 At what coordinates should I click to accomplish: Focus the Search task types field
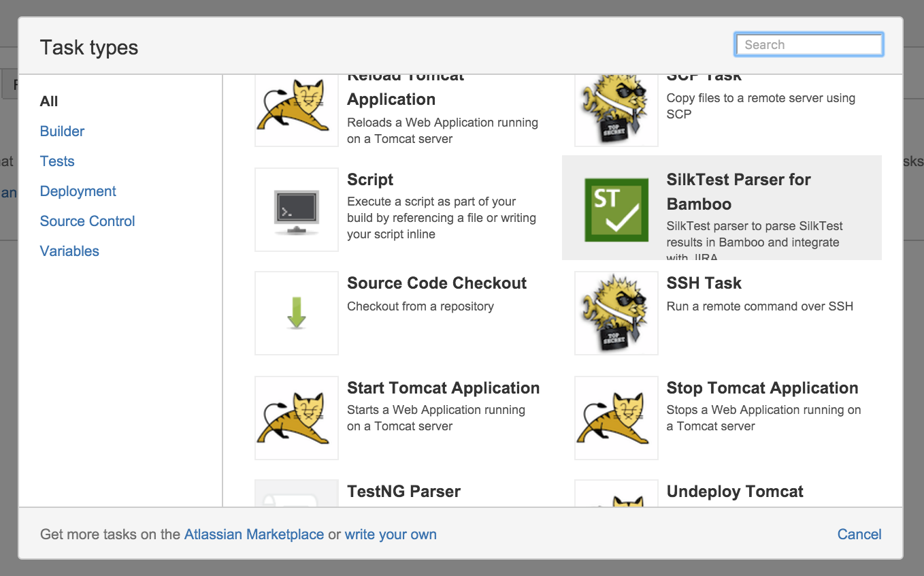click(x=809, y=45)
